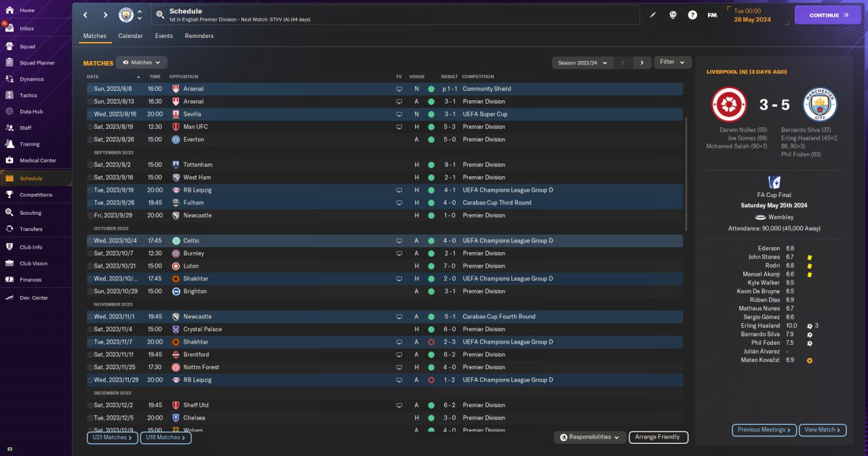
Task: Open the Squad sidebar icon
Action: pyautogui.click(x=9, y=47)
